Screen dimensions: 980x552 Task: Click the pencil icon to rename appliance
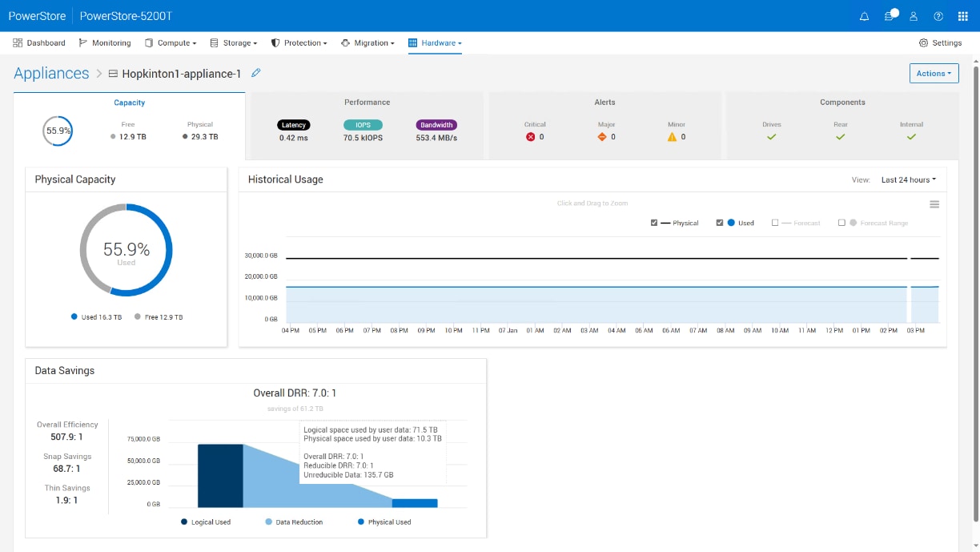[256, 73]
